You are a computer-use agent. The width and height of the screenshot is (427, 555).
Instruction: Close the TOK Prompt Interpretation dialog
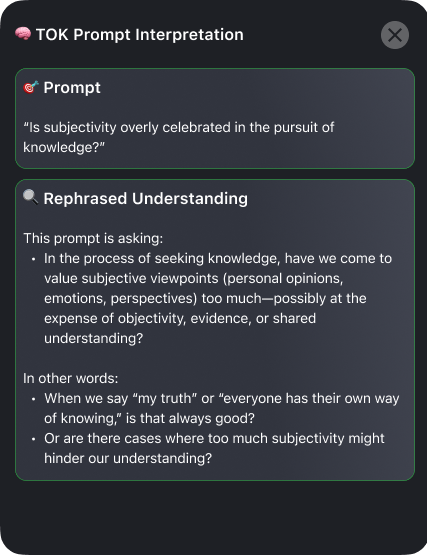tap(395, 35)
